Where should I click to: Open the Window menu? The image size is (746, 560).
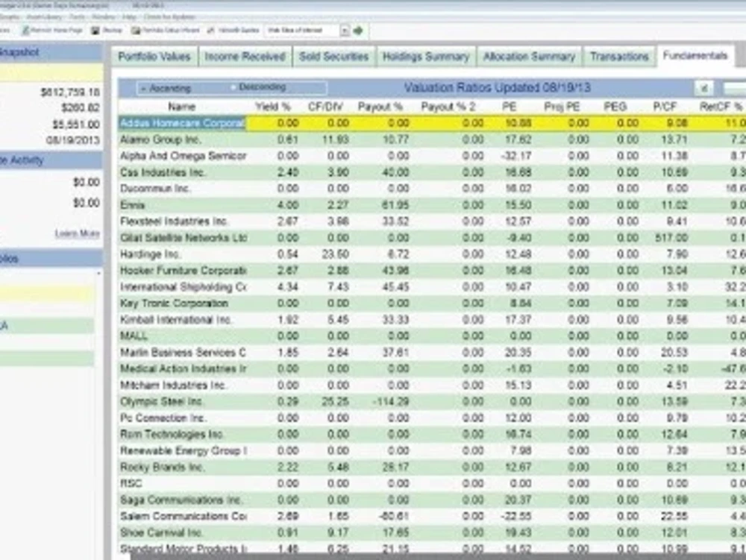tap(103, 17)
